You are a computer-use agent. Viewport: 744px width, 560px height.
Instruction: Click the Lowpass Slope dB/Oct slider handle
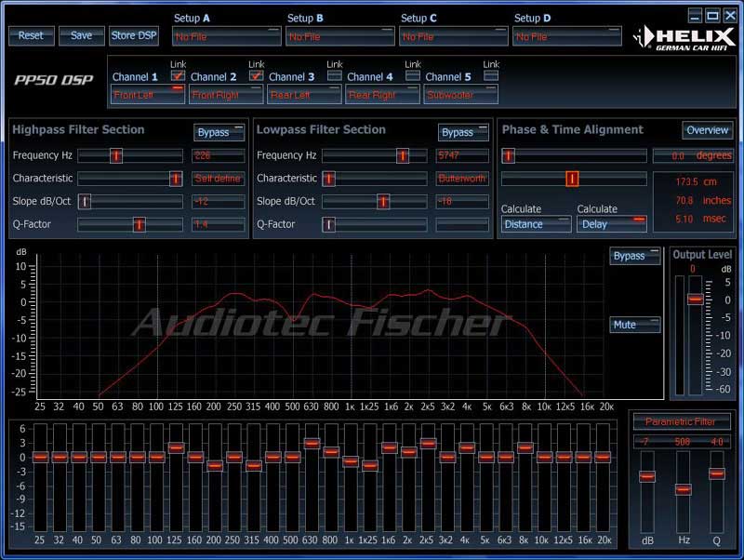pyautogui.click(x=383, y=201)
